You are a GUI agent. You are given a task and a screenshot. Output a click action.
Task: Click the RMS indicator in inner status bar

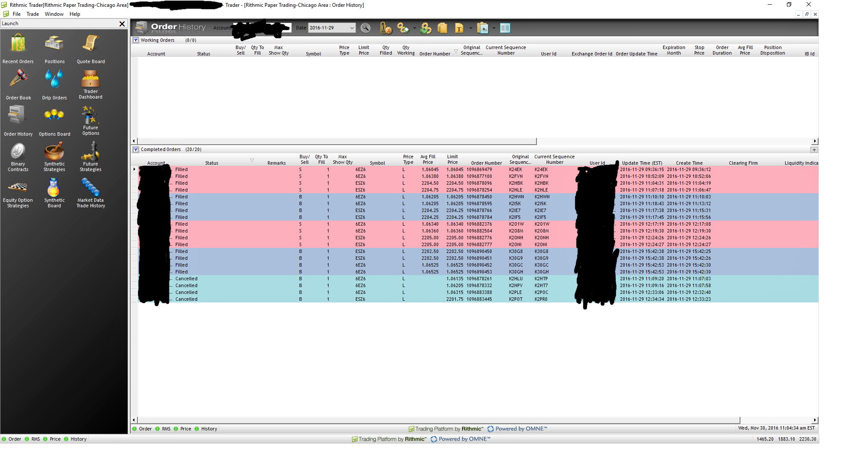point(163,429)
